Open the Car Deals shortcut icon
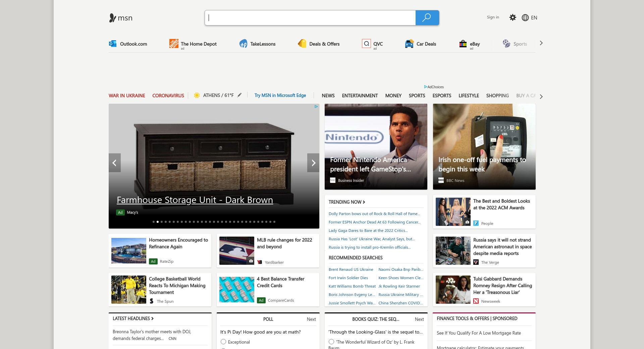644x349 pixels. 409,44
